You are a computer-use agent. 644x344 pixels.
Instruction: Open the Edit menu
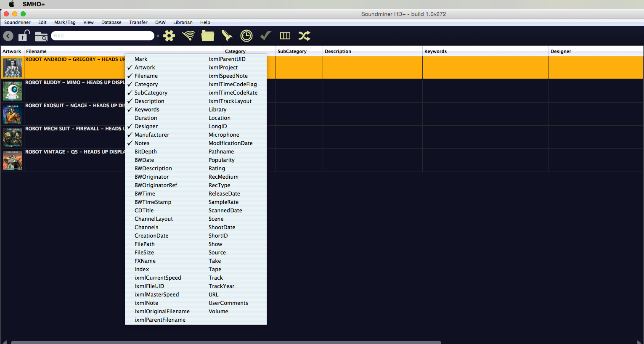point(42,22)
